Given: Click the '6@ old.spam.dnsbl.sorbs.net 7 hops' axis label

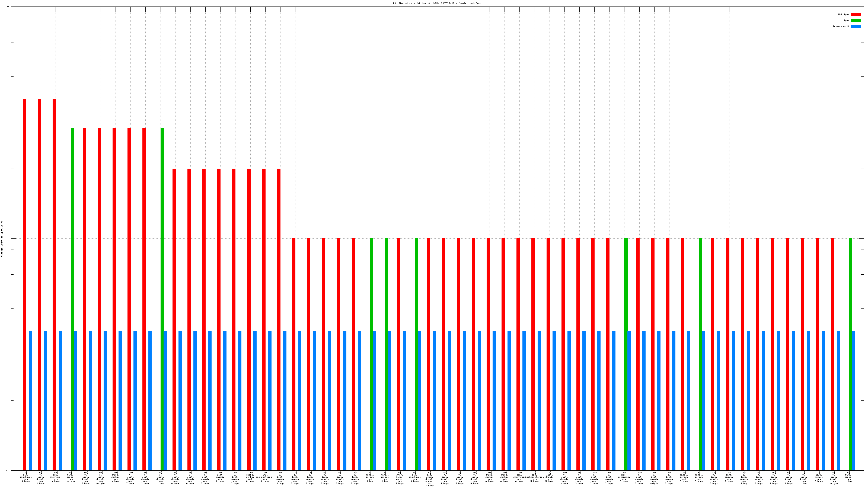Looking at the screenshot, I should click(x=430, y=479).
